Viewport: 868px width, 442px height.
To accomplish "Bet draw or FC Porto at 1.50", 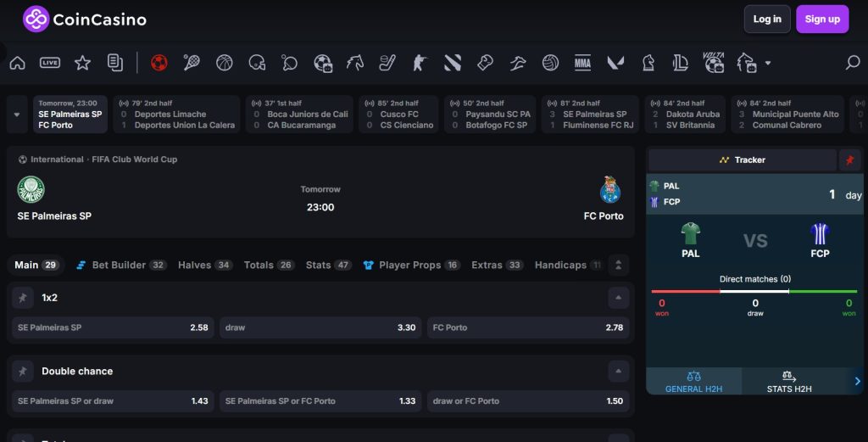I will point(528,401).
